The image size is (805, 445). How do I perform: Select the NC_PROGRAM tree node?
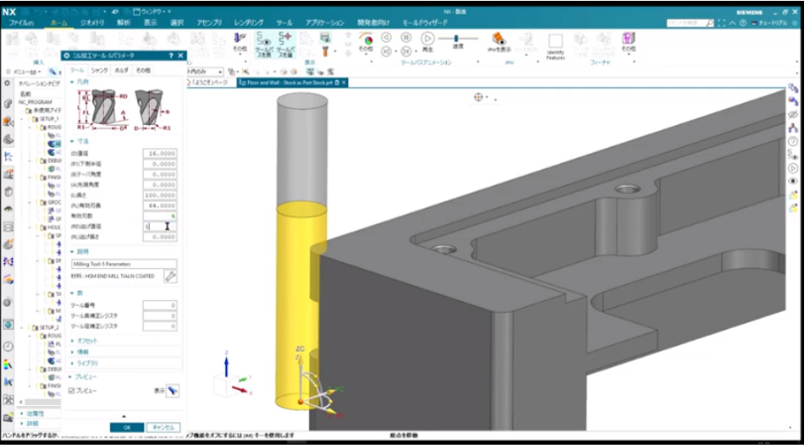(33, 102)
